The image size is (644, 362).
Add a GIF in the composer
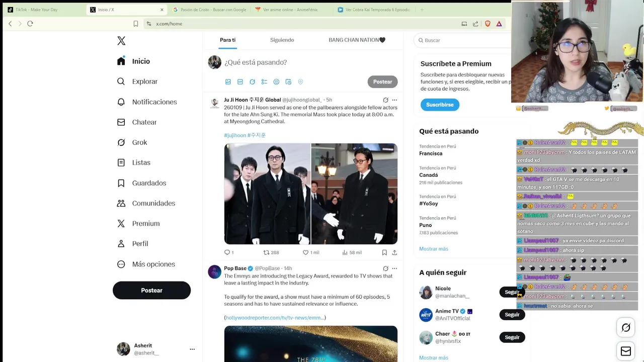[x=240, y=82]
